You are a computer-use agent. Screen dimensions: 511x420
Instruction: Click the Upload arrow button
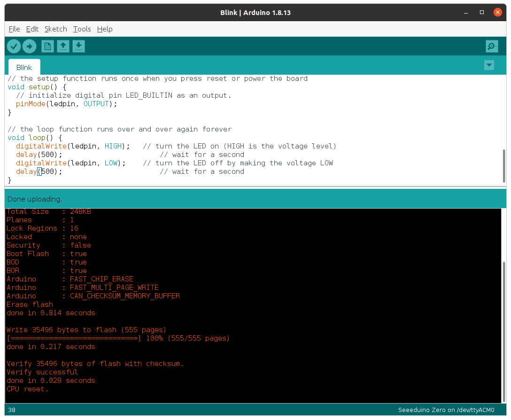pos(29,47)
